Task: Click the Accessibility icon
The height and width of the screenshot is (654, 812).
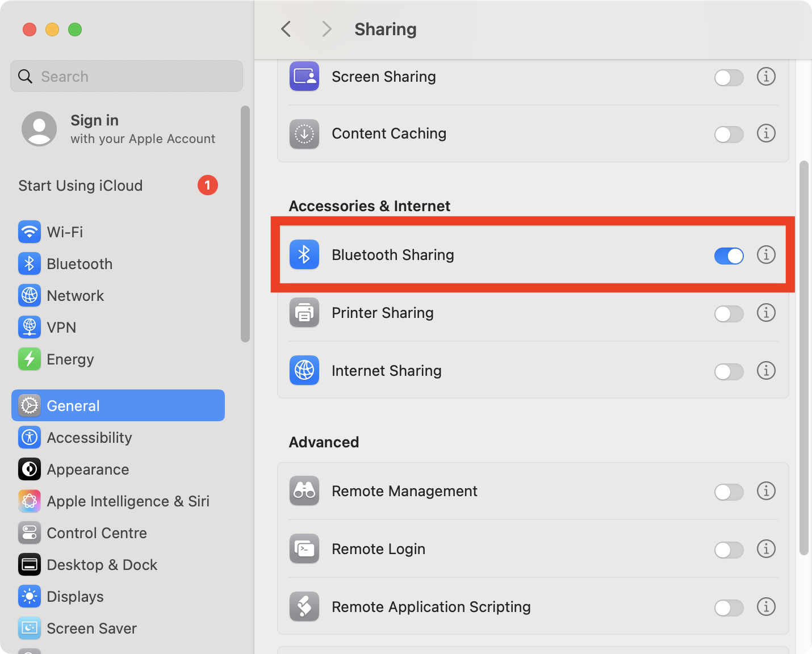Action: [30, 437]
